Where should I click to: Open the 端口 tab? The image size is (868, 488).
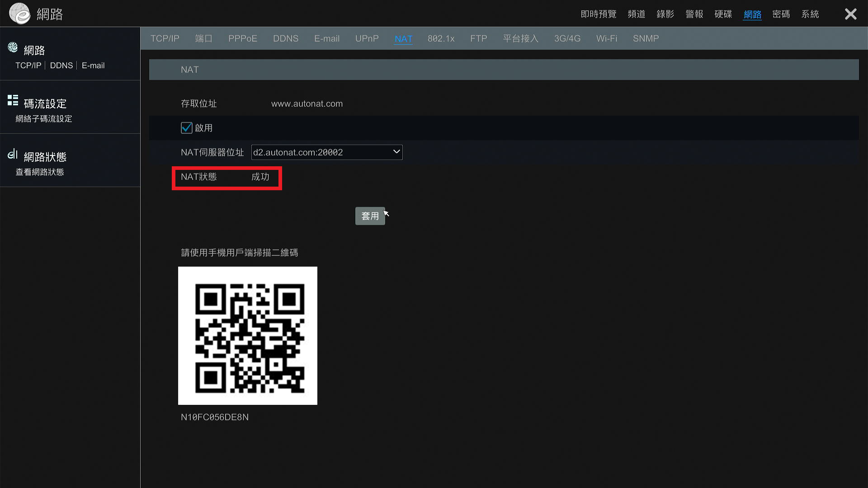tap(204, 38)
